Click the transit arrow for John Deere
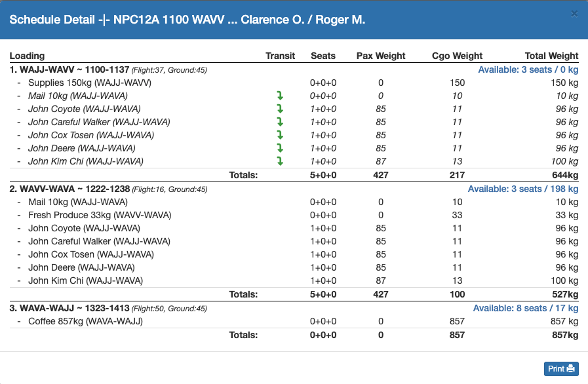 tap(280, 149)
